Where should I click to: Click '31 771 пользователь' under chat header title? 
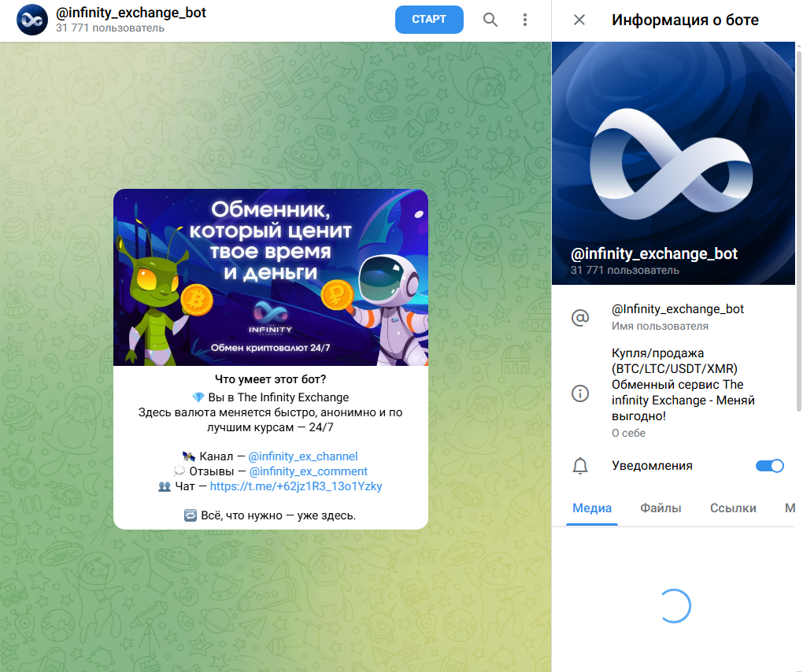(x=110, y=28)
